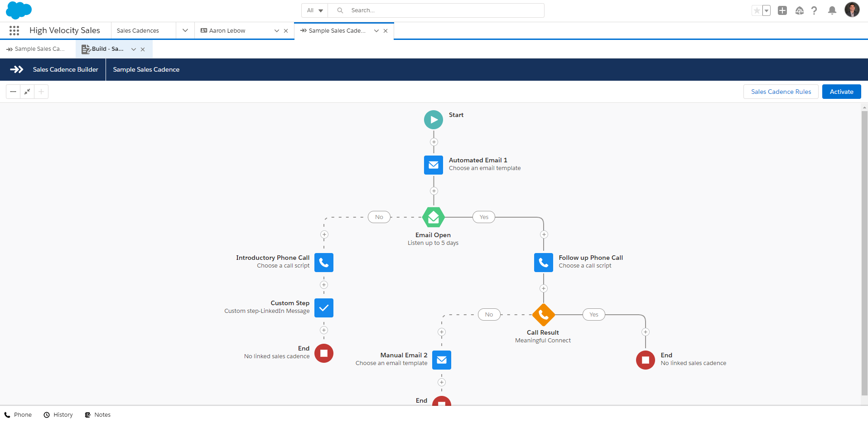Close the Build subtab
868x424 pixels.
tap(143, 49)
